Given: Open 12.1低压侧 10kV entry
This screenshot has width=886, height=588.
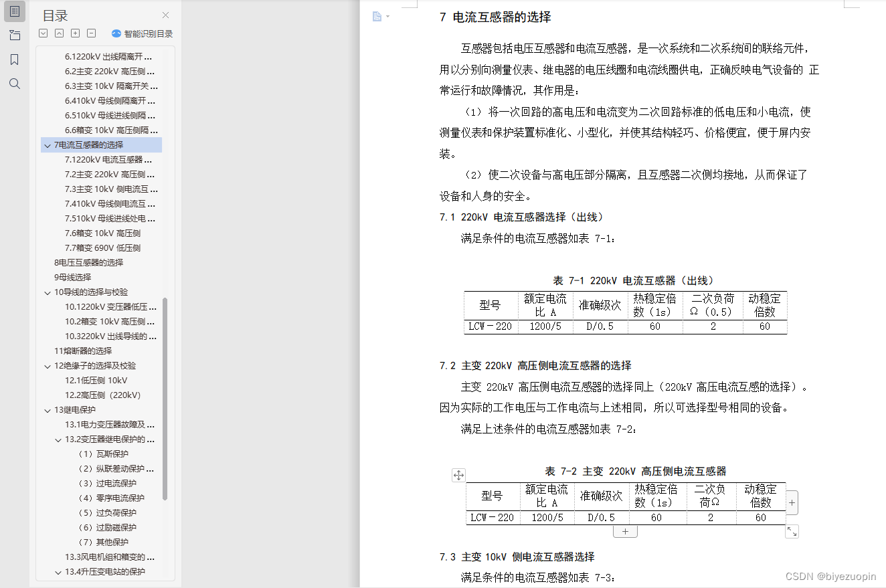Looking at the screenshot, I should [x=96, y=381].
